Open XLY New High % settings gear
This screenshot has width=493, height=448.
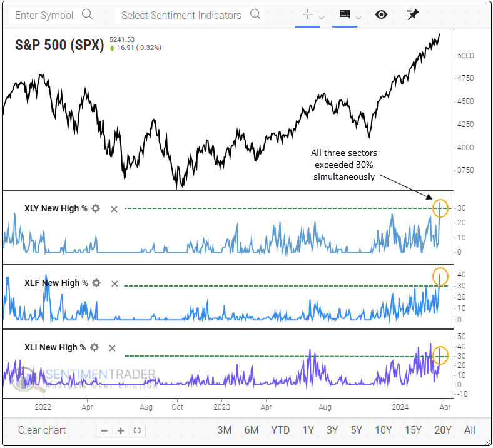96,208
